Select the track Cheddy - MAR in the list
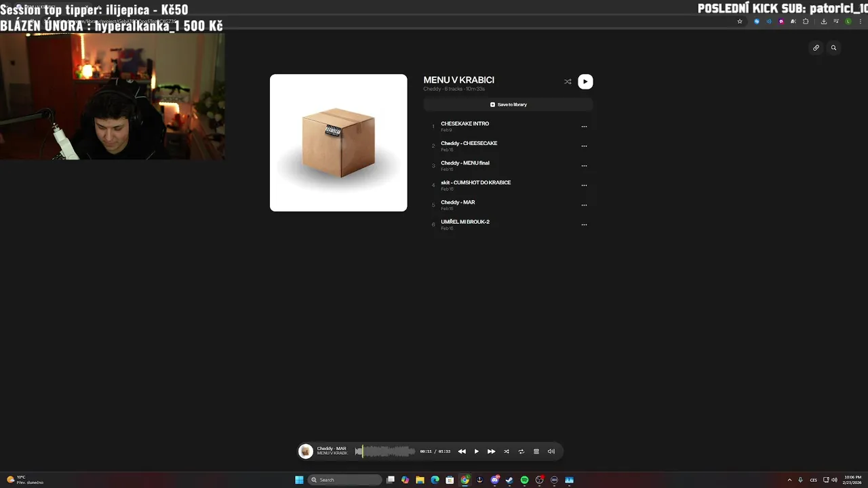This screenshot has height=488, width=868. pos(458,202)
